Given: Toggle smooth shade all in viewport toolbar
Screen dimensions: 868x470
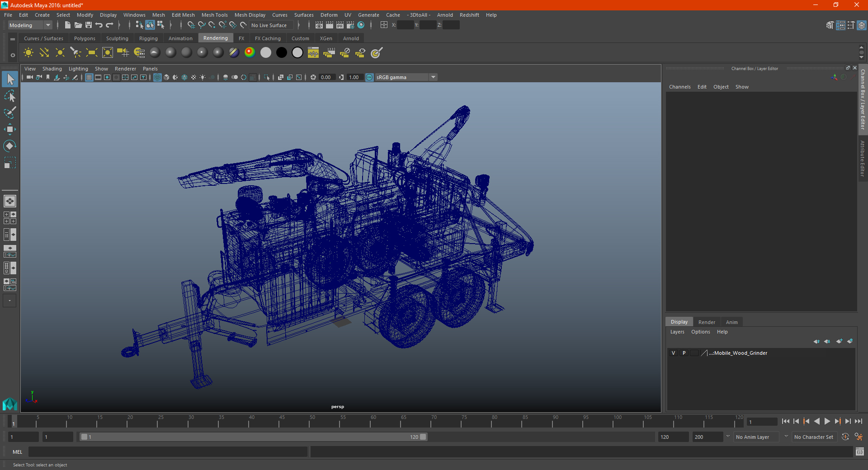Looking at the screenshot, I should click(166, 77).
